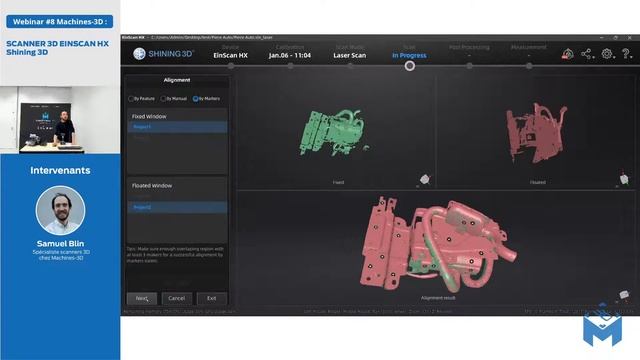Select highlighted Project1 in Fixed Window list
640x360 pixels.
tap(178, 127)
